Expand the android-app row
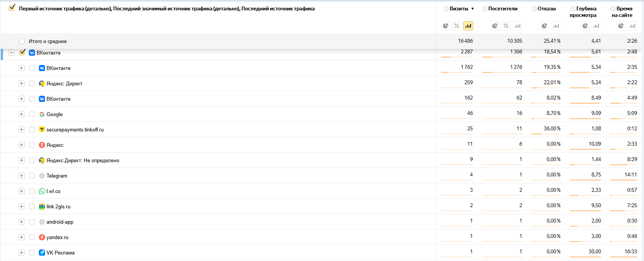This screenshot has height=261, width=644. click(x=22, y=222)
